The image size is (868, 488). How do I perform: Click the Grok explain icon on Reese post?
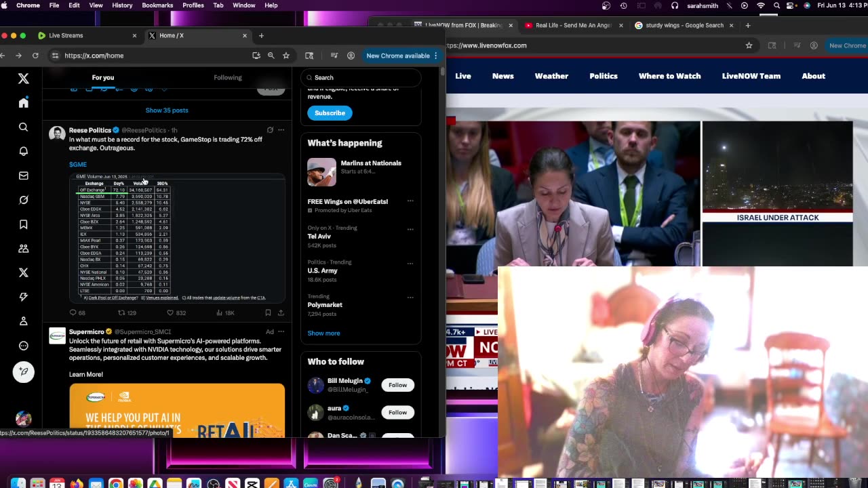coord(270,130)
